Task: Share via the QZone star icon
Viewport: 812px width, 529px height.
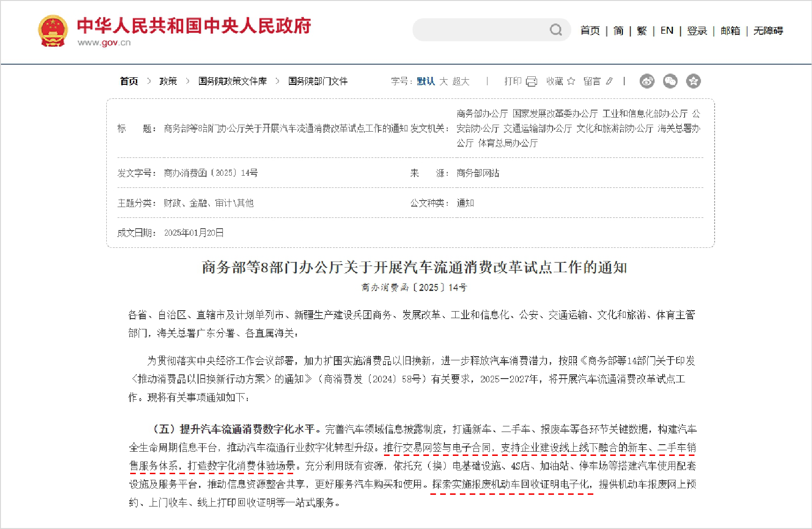Action: click(x=693, y=81)
